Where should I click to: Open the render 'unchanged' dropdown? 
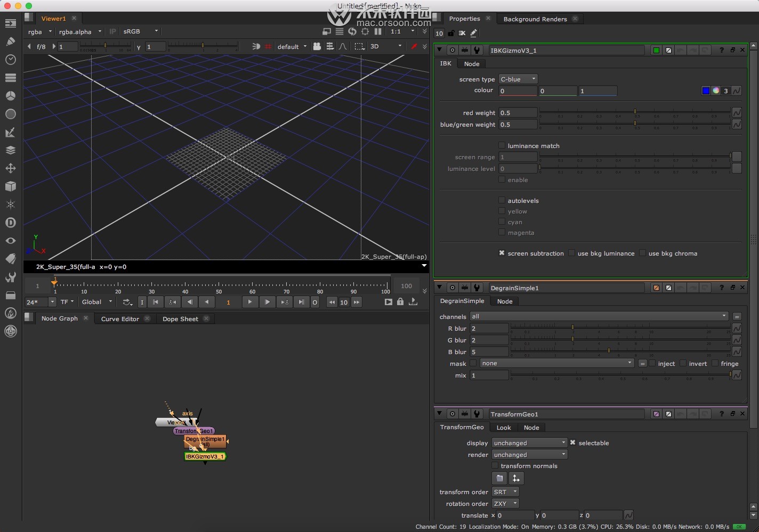point(529,454)
